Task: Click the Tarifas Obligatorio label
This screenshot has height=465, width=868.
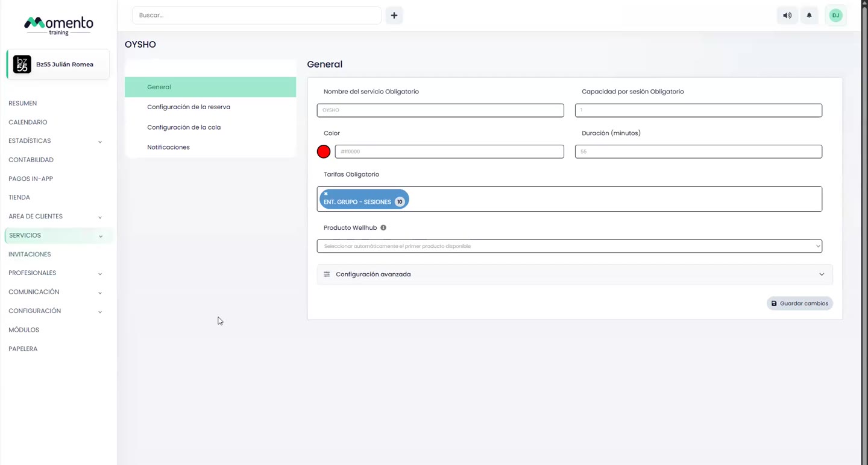Action: (x=351, y=174)
